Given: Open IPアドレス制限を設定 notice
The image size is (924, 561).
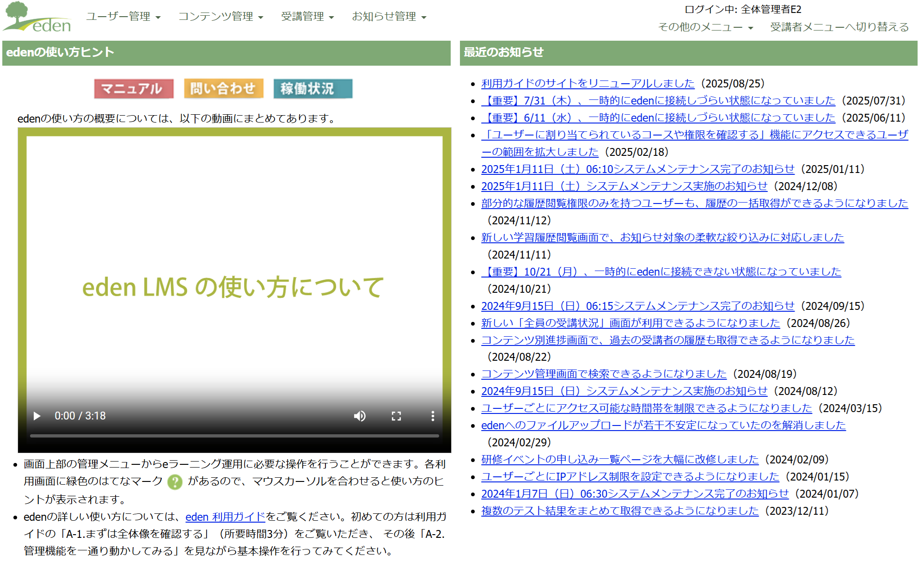Looking at the screenshot, I should [x=630, y=477].
